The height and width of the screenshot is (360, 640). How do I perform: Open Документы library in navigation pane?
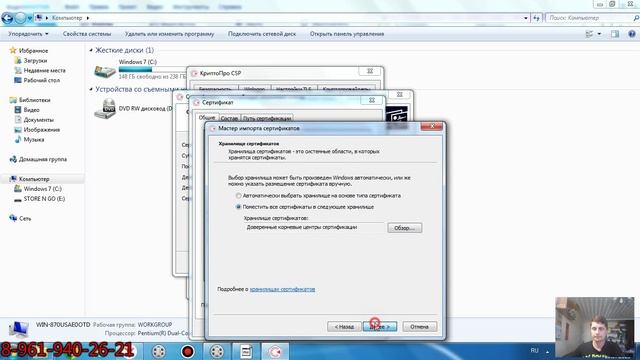pos(38,120)
